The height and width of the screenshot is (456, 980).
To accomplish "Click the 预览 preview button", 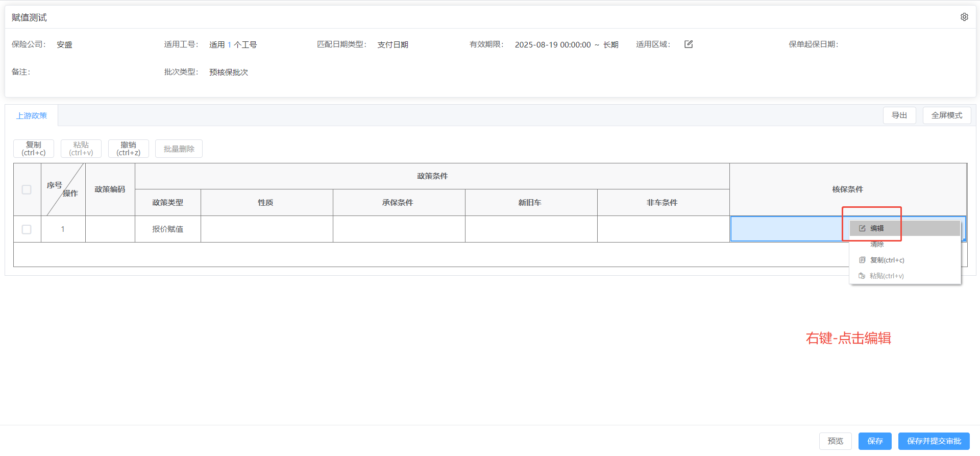I will point(836,441).
